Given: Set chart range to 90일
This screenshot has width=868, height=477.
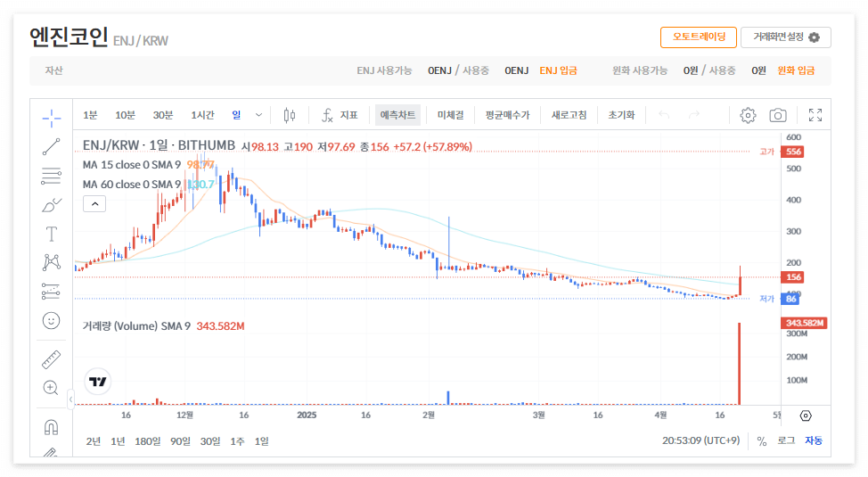Looking at the screenshot, I should click(181, 441).
